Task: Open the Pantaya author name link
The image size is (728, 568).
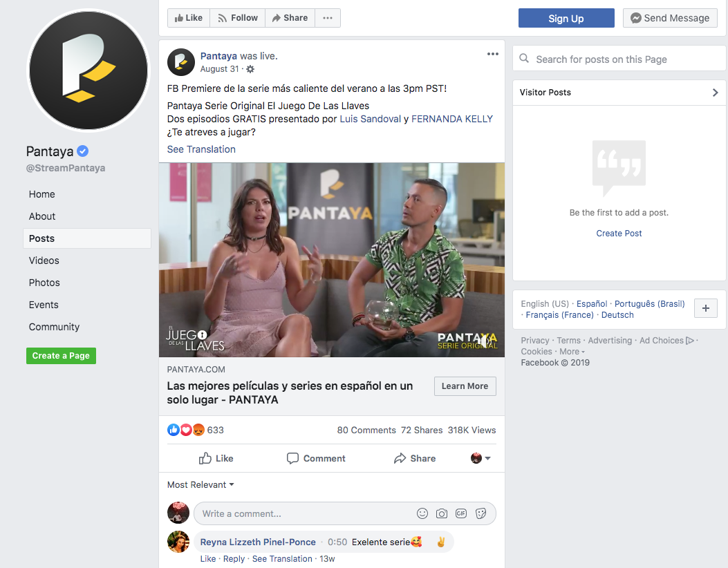Action: coord(218,56)
